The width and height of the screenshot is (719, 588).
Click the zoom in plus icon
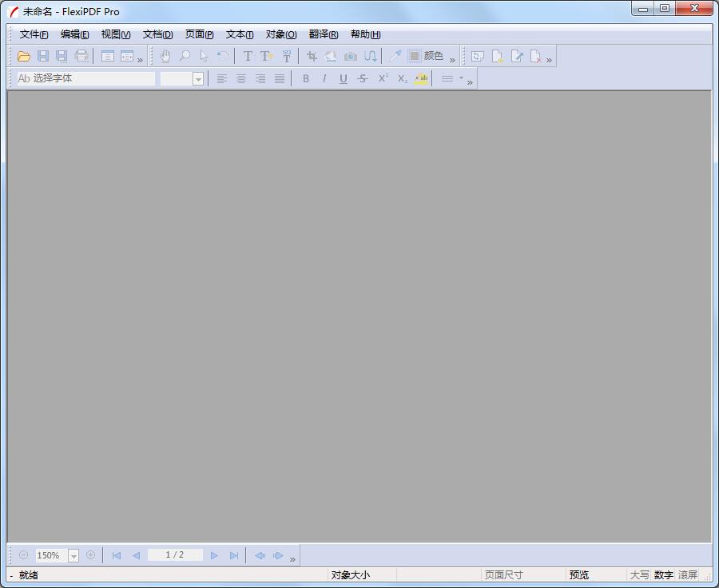point(91,555)
